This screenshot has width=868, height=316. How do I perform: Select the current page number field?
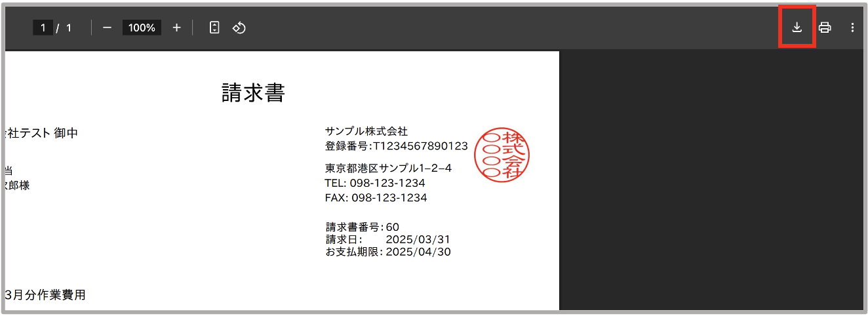pos(43,28)
